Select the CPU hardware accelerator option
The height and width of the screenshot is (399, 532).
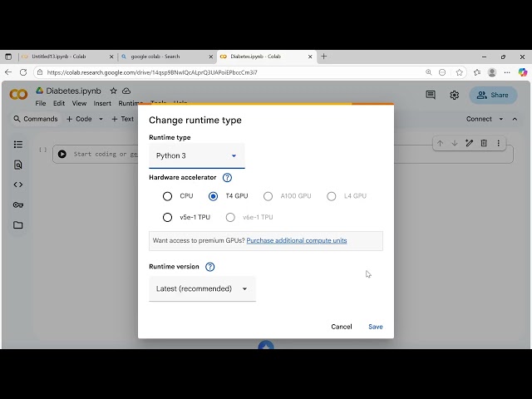(x=167, y=196)
